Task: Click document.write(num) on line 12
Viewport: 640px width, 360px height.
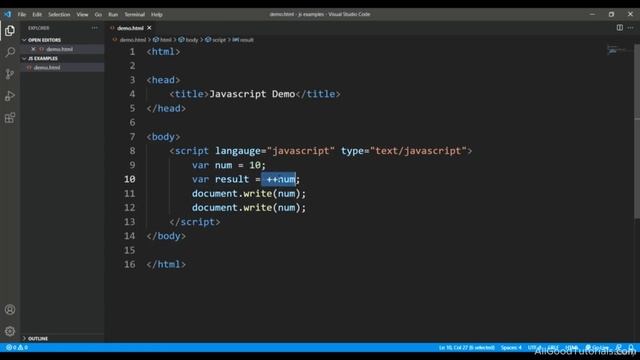Action: click(249, 207)
